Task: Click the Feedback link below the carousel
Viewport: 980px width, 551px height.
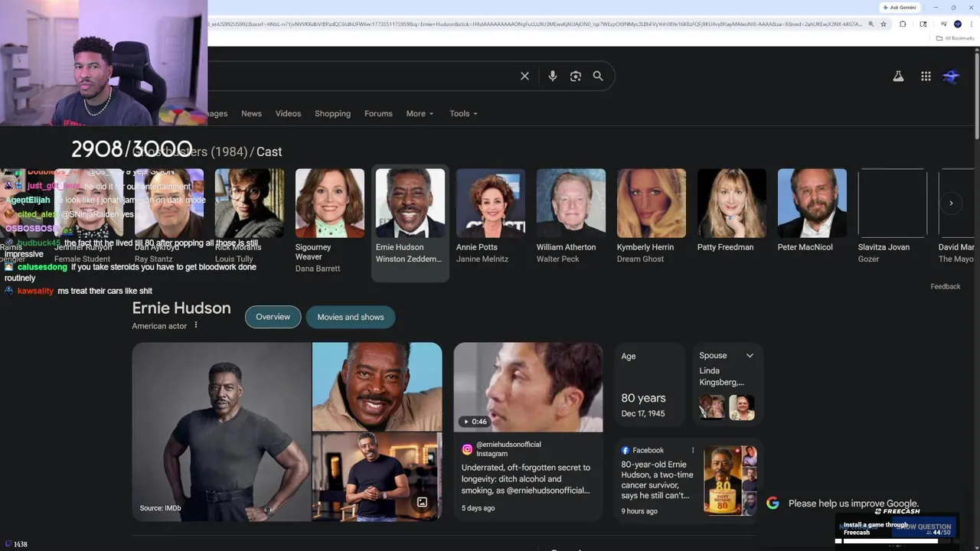Action: [946, 286]
